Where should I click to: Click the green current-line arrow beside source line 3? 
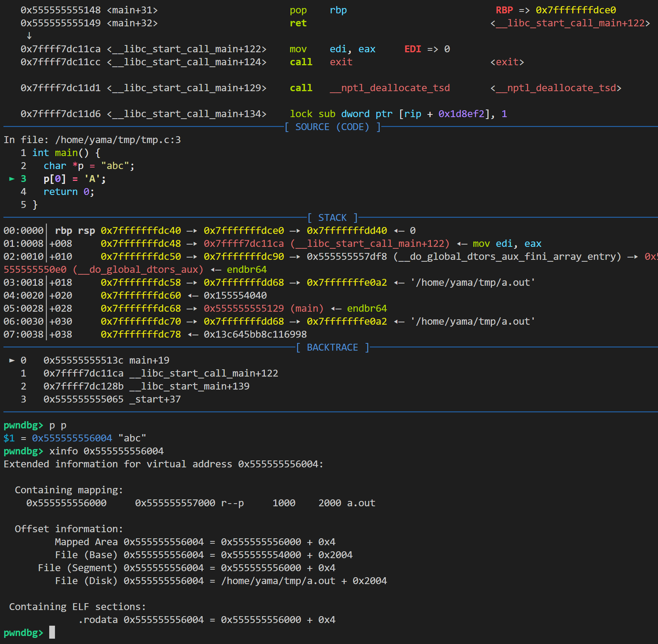[x=12, y=179]
